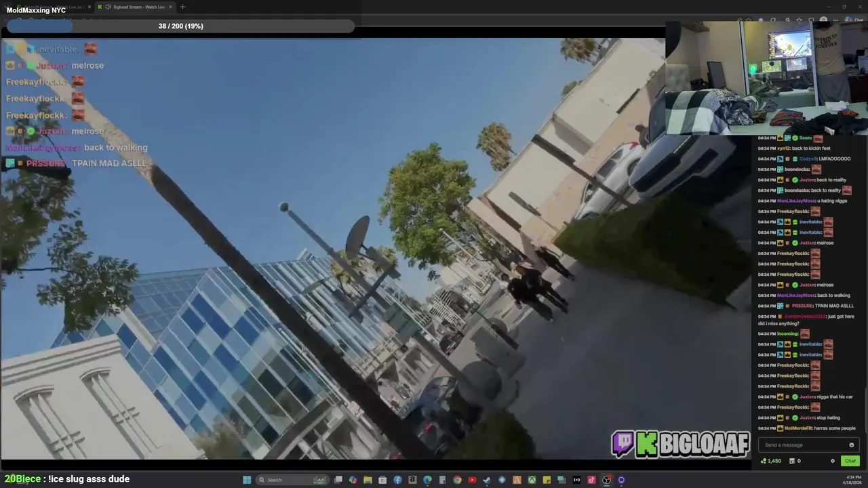This screenshot has width=868, height=488.
Task: Click 'harras some people' chat message
Action: [x=835, y=428]
